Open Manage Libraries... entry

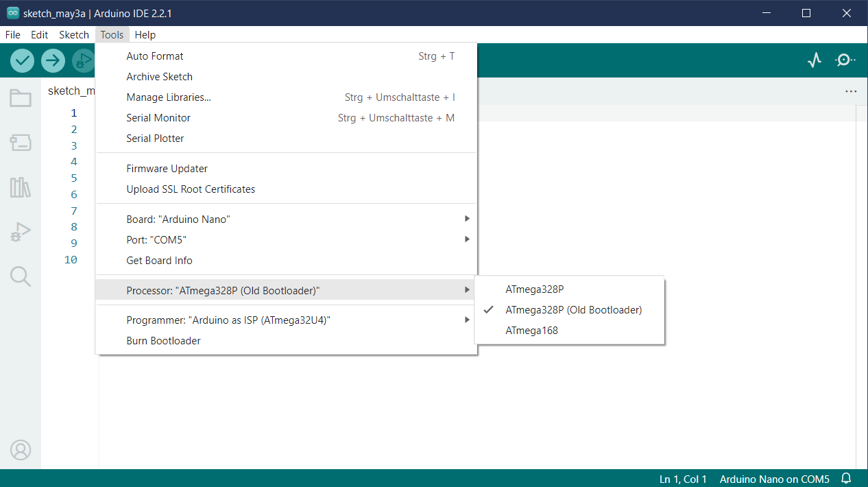click(286, 97)
